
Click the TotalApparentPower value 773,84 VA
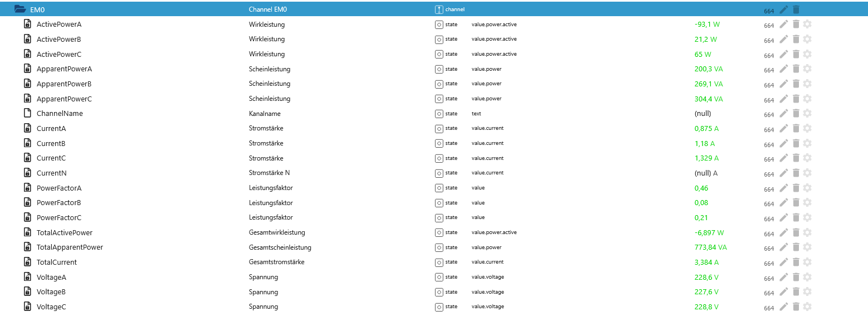[x=710, y=247]
